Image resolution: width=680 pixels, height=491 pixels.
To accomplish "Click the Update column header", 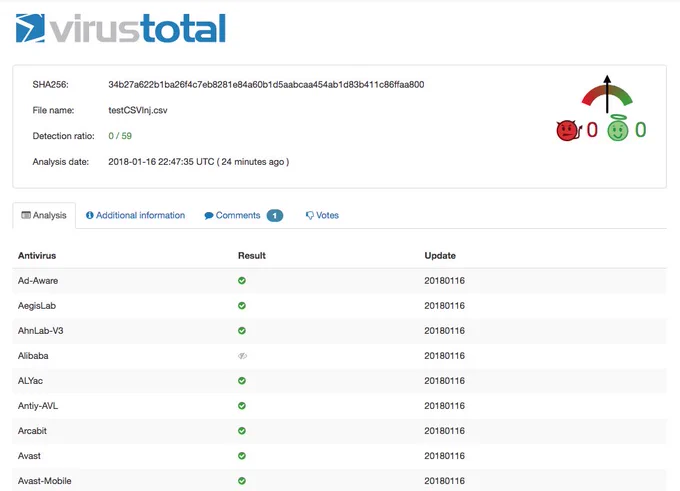I will (x=440, y=255).
